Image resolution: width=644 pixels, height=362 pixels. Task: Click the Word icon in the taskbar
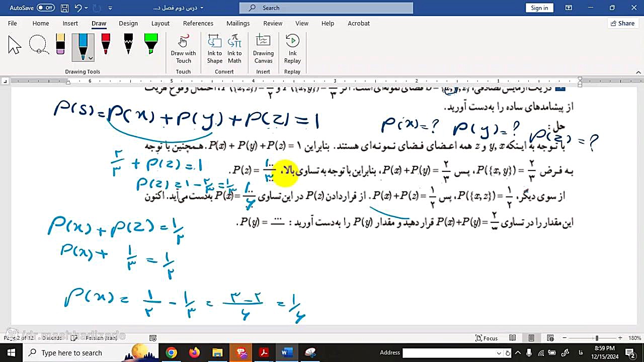(287, 352)
